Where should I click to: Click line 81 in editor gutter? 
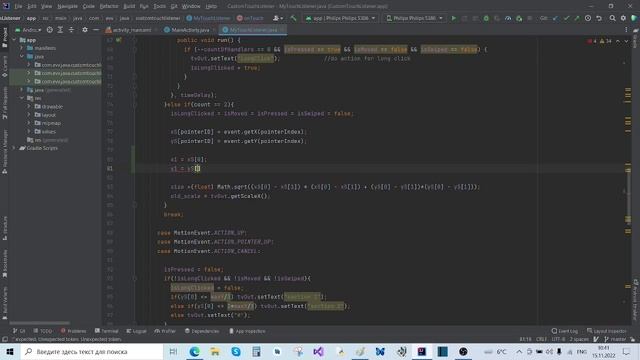[x=109, y=168]
